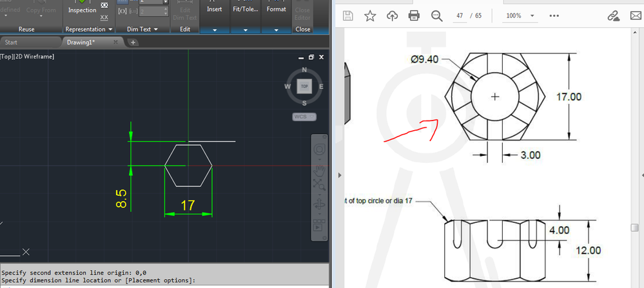Click the envelope email icon in PDF viewer

coord(636,16)
